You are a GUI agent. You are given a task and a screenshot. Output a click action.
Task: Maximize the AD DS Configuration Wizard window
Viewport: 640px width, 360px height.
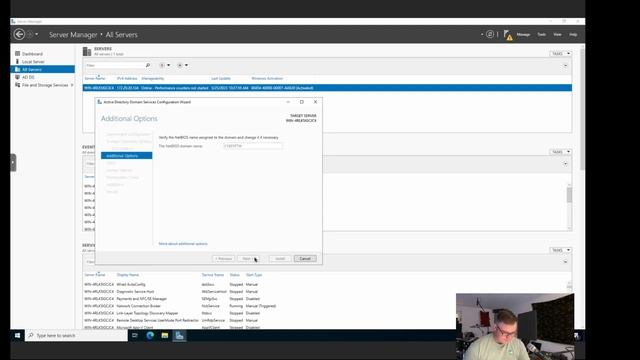[x=302, y=102]
